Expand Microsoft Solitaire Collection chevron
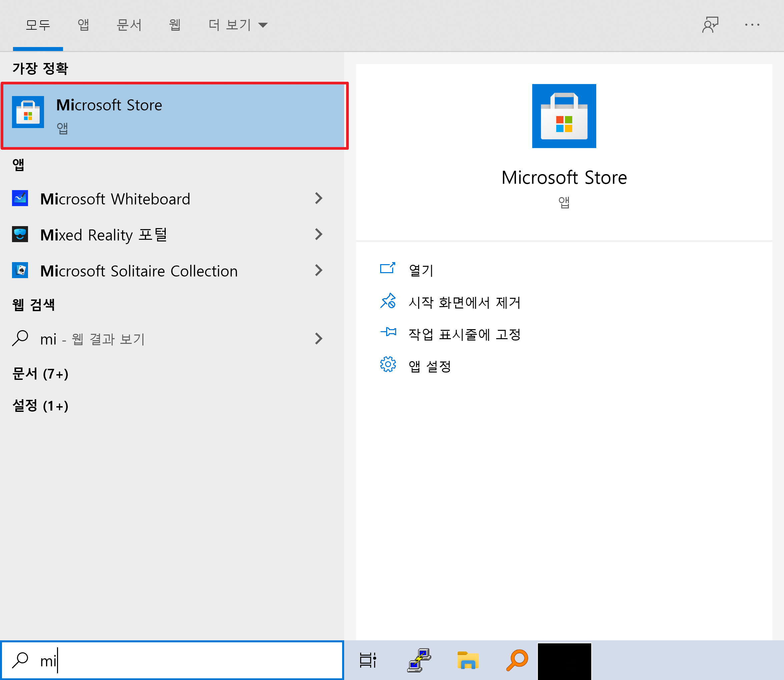This screenshot has height=680, width=784. coord(318,270)
